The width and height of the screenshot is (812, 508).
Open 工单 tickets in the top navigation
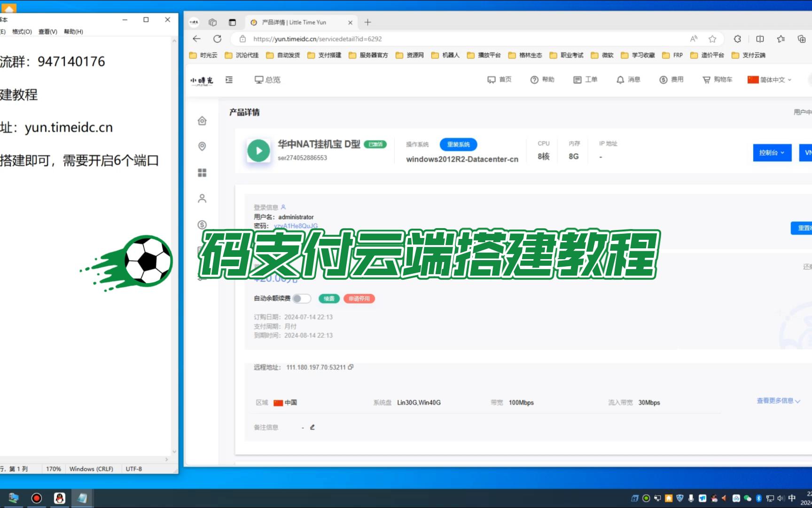[x=586, y=79]
